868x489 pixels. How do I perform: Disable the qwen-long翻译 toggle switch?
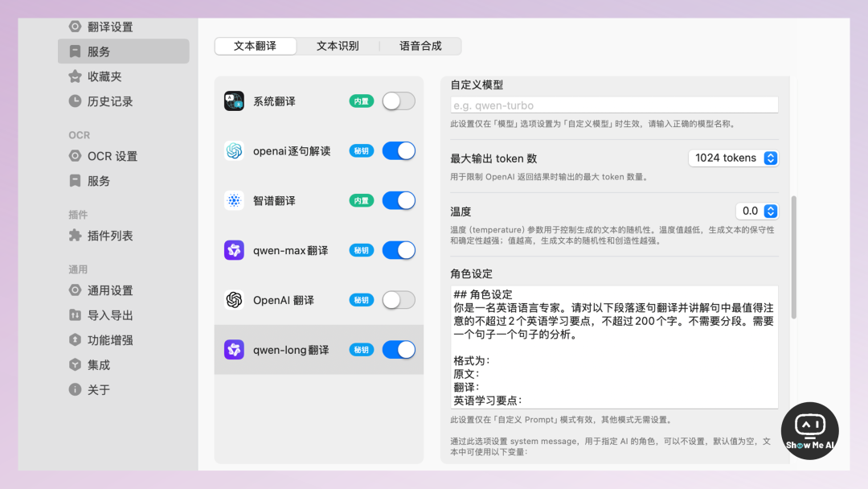click(399, 349)
